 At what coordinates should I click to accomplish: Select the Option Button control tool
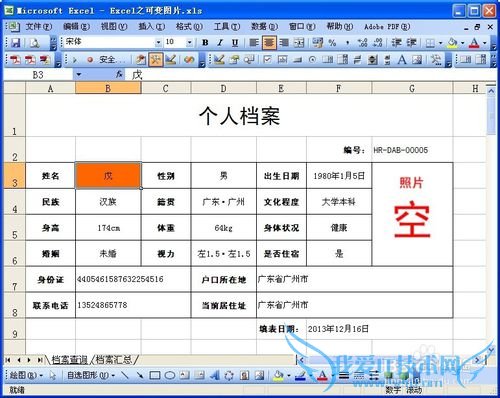312,60
